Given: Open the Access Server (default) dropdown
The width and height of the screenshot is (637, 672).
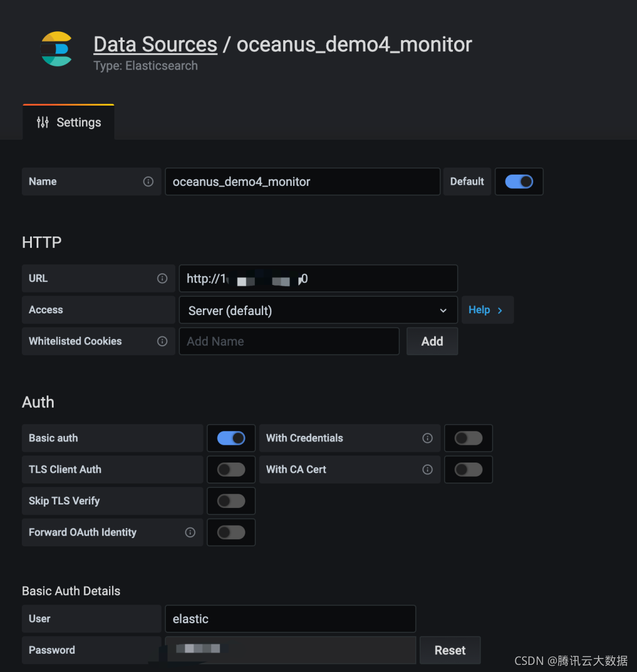Looking at the screenshot, I should (318, 310).
